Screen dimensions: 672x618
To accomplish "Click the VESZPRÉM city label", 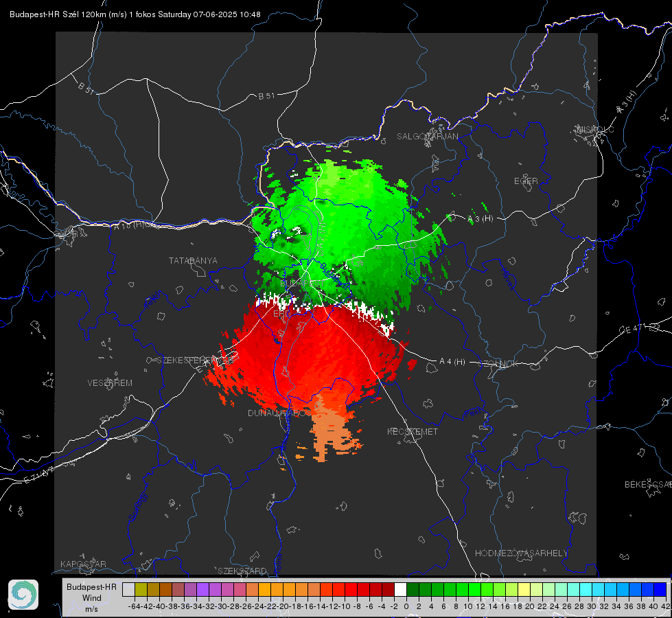I will click(x=110, y=383).
